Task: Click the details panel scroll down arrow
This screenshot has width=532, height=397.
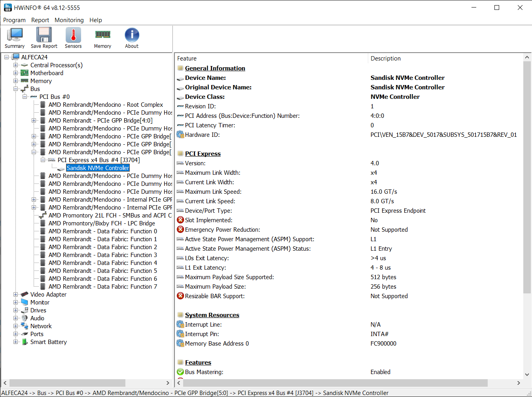Action: [527, 374]
